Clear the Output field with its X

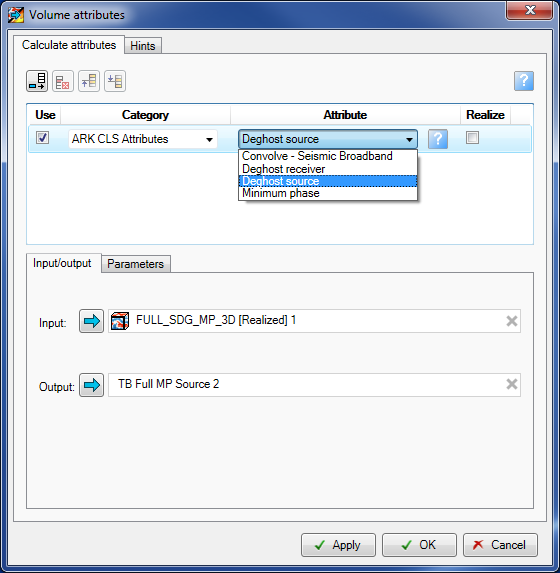tap(512, 384)
